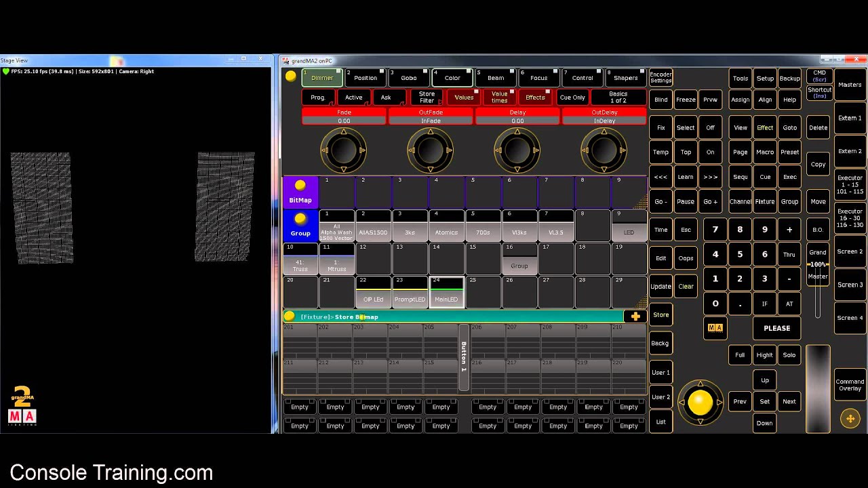868x488 pixels.
Task: Click the up arrow on the Fade encoder
Action: tap(344, 131)
